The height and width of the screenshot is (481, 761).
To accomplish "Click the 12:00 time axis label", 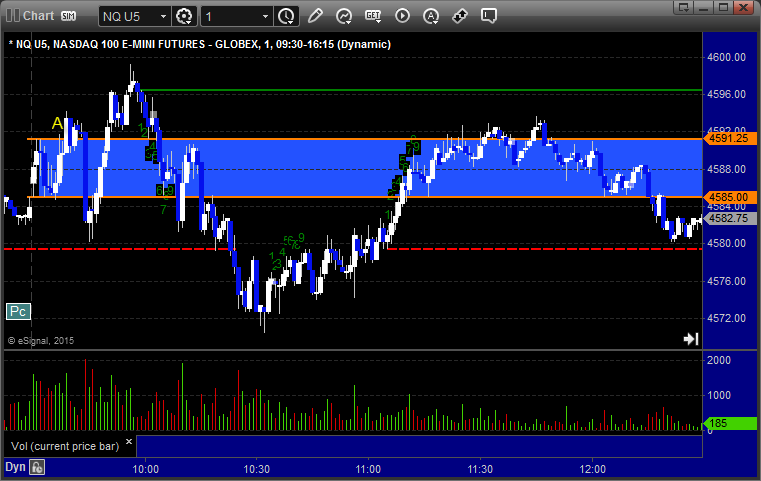I will [593, 469].
